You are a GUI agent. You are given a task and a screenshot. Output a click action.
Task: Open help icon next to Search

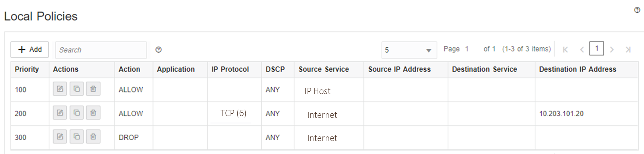(158, 50)
